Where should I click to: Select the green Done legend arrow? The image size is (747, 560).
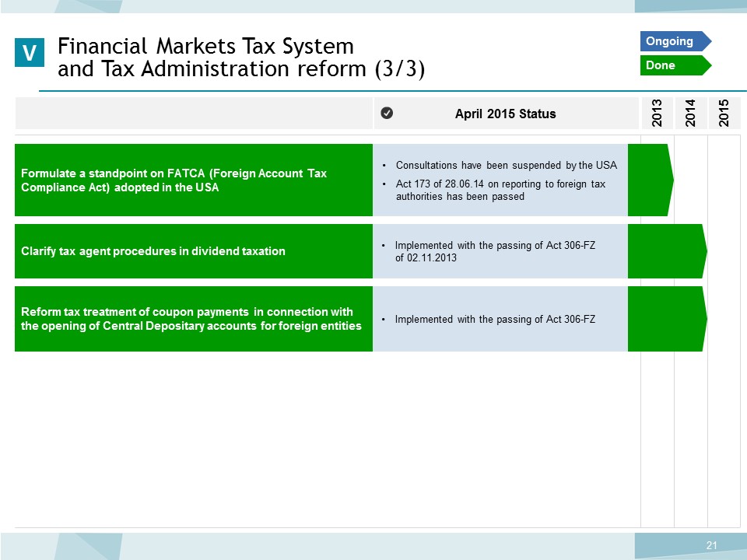tap(675, 65)
